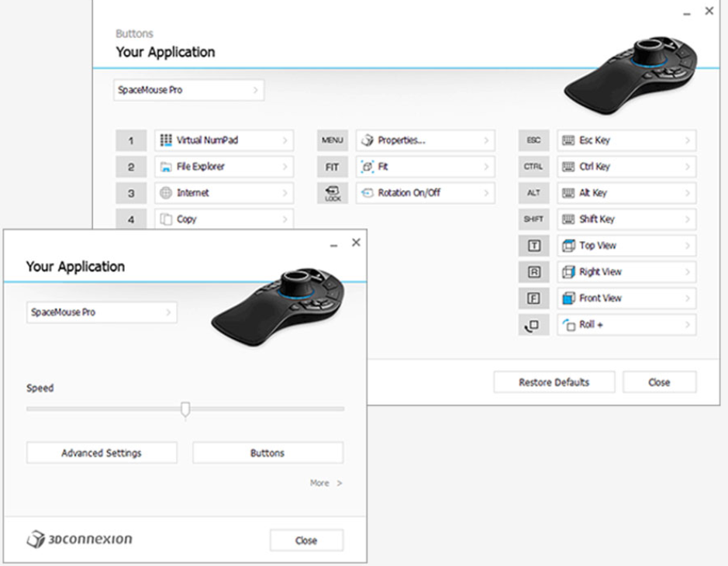Click the Speed slider handle
Viewport: 728px width, 566px height.
(x=185, y=409)
